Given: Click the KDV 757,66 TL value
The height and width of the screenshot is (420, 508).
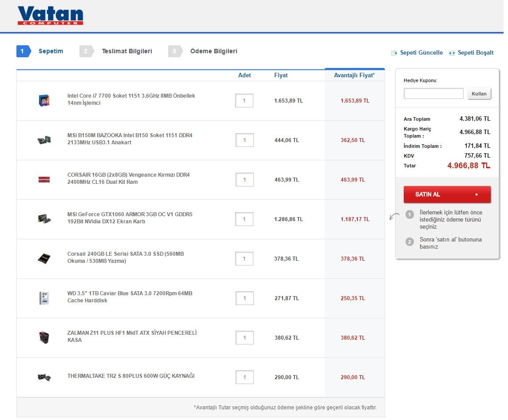Looking at the screenshot, I should pos(477,156).
